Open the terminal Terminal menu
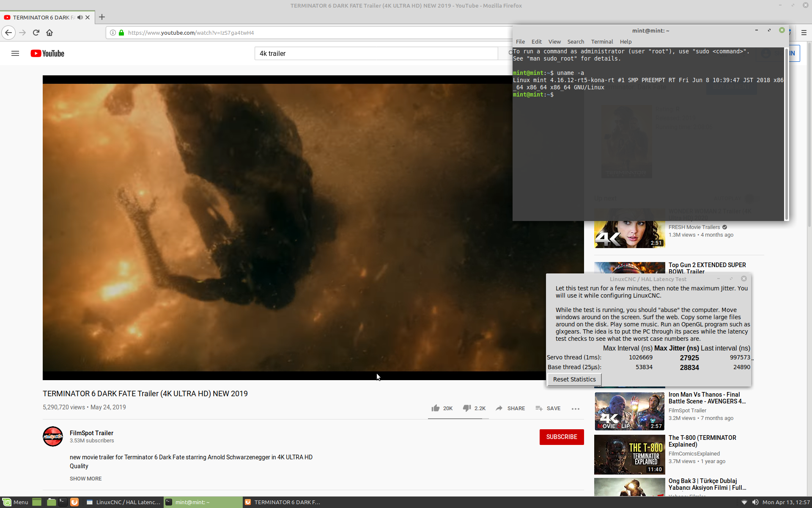 pyautogui.click(x=602, y=41)
